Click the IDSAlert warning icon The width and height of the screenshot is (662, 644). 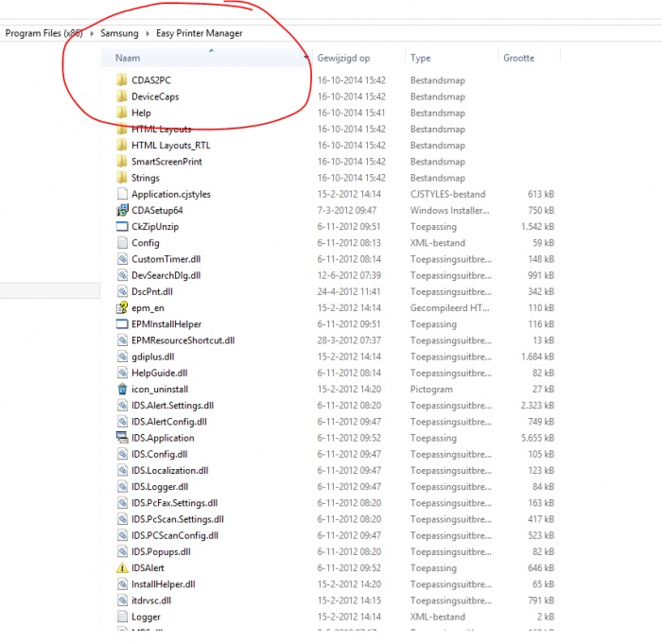[122, 567]
